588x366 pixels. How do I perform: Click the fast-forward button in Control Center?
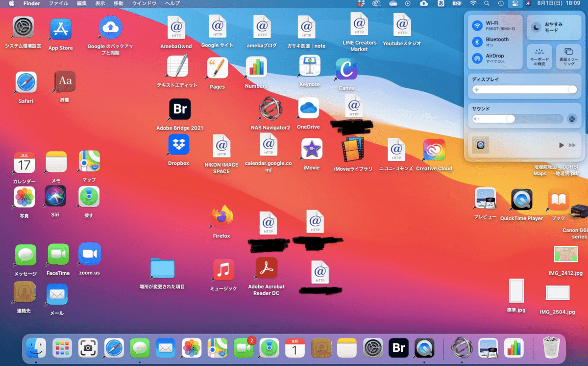click(x=572, y=145)
